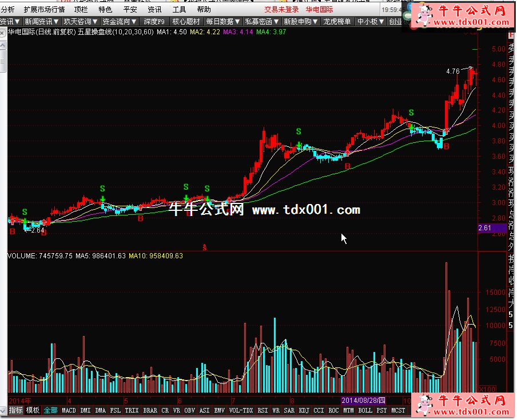Toggle the 指标 indicator mode tab
517x420 pixels.
(x=16, y=410)
